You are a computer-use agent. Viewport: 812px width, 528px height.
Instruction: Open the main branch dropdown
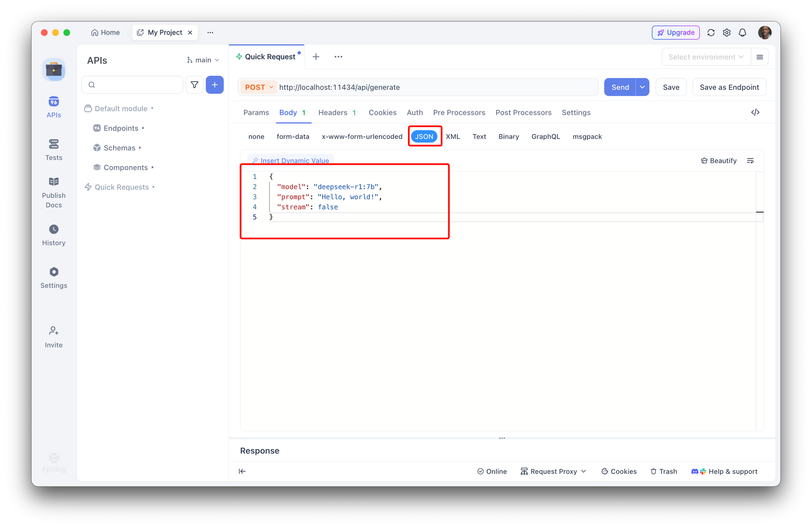point(203,60)
